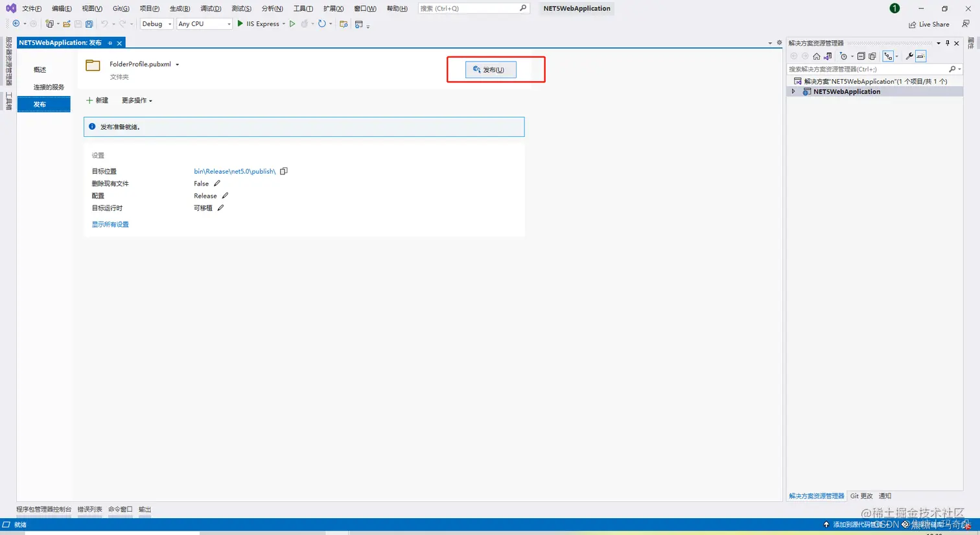Click 添加到源代码管理 in status bar
The width and height of the screenshot is (980, 535).
point(857,525)
